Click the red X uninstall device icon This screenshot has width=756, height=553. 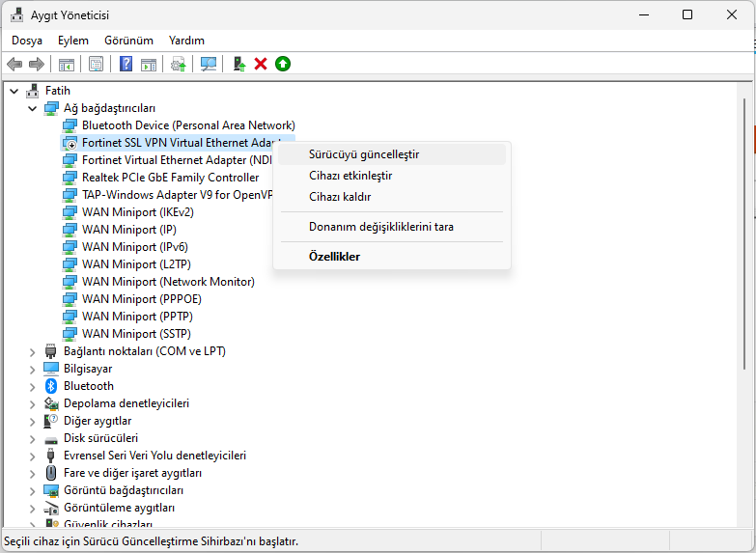point(261,64)
